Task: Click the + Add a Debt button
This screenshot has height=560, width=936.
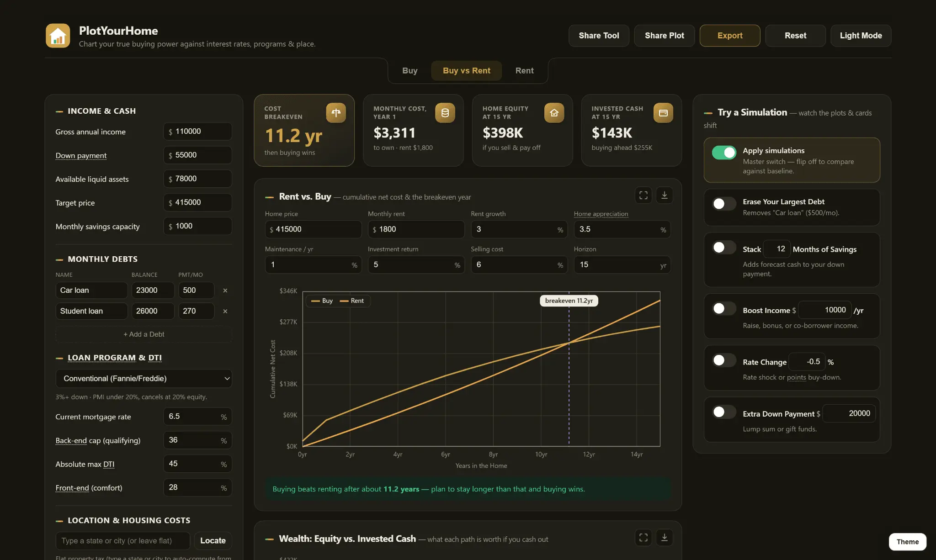Action: 144,334
